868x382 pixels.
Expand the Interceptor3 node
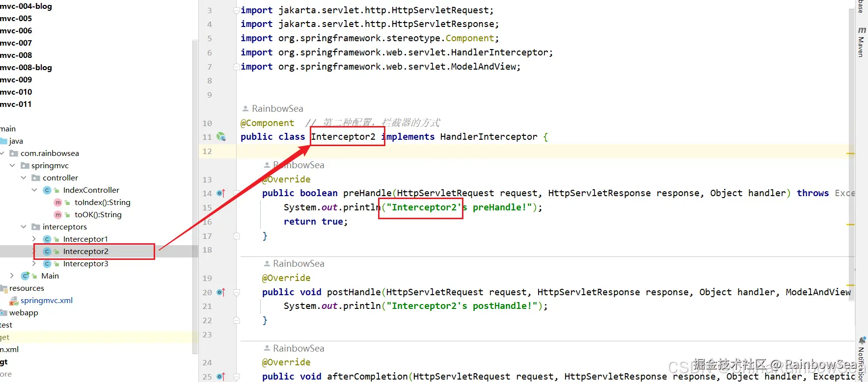[x=34, y=264]
